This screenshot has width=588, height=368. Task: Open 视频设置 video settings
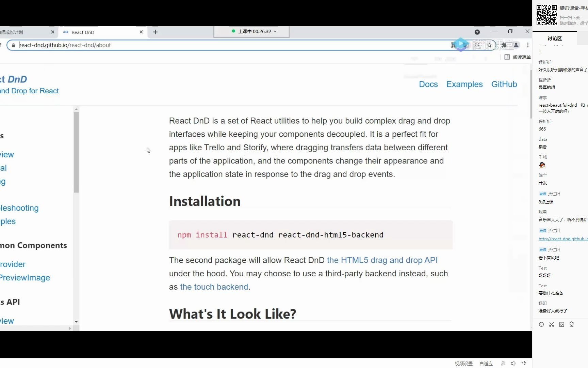pyautogui.click(x=464, y=364)
